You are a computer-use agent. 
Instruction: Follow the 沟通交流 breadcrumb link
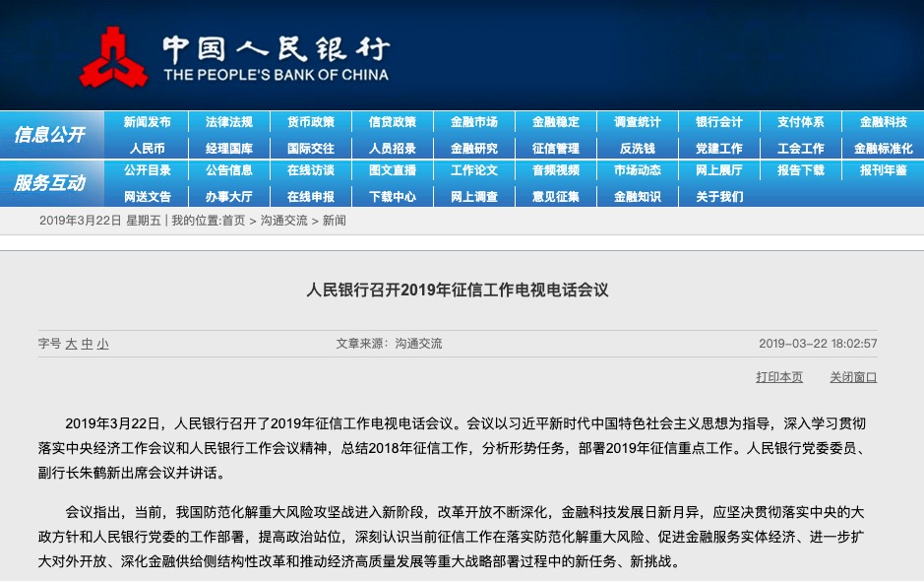pyautogui.click(x=284, y=221)
